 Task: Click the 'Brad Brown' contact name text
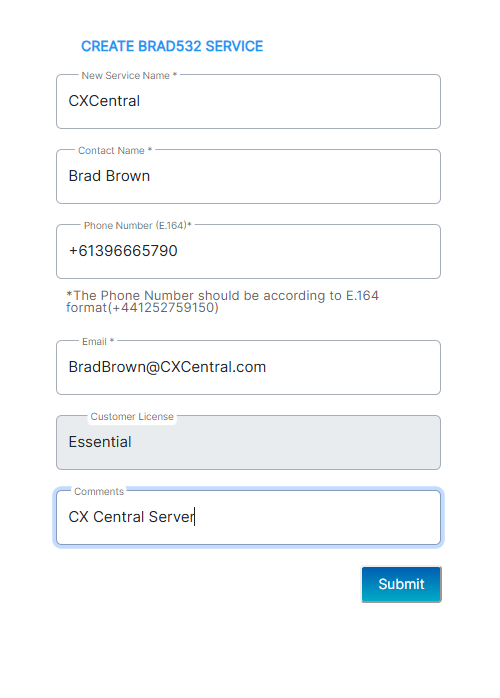109,176
